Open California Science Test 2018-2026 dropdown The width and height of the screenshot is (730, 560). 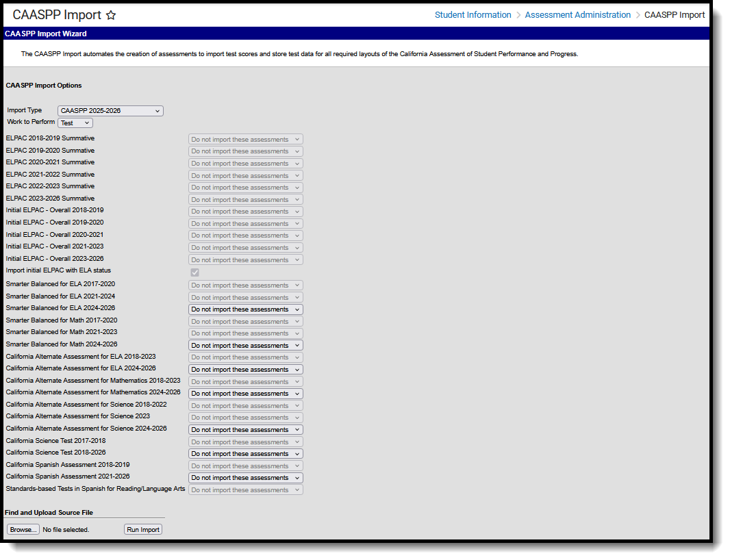(246, 454)
